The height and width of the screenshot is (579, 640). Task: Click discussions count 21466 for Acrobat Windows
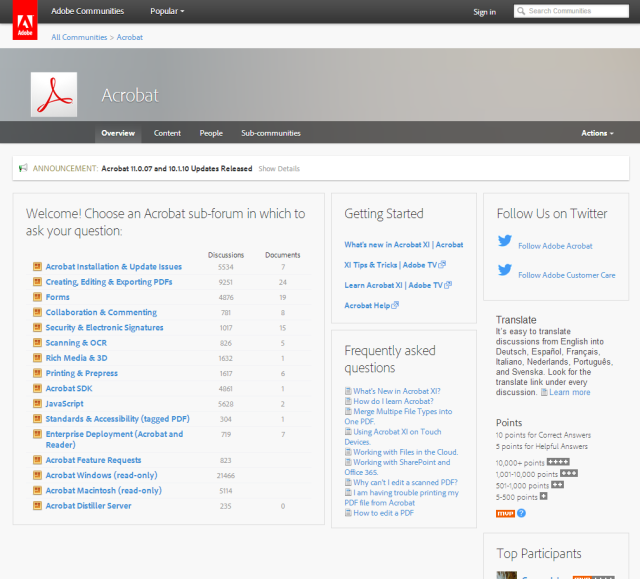pos(226,475)
